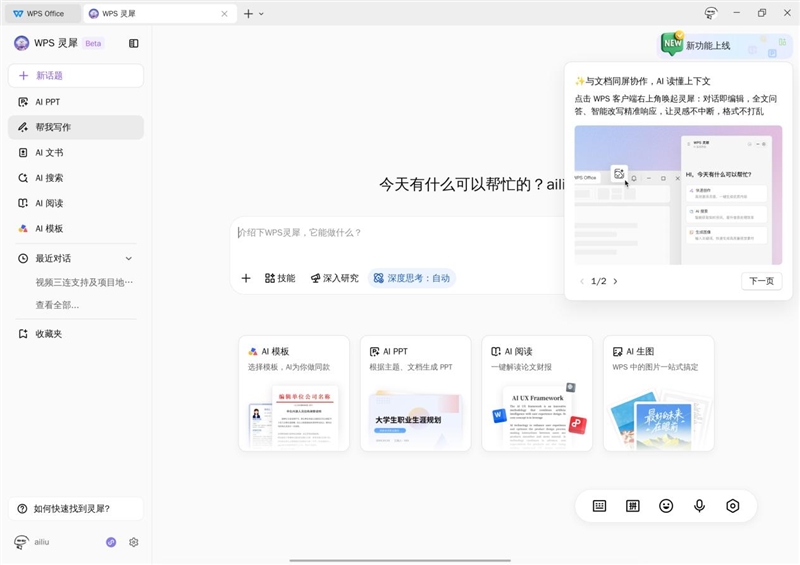The width and height of the screenshot is (800, 565).
Task: Click the emoji icon in floating toolbar
Action: pos(666,506)
